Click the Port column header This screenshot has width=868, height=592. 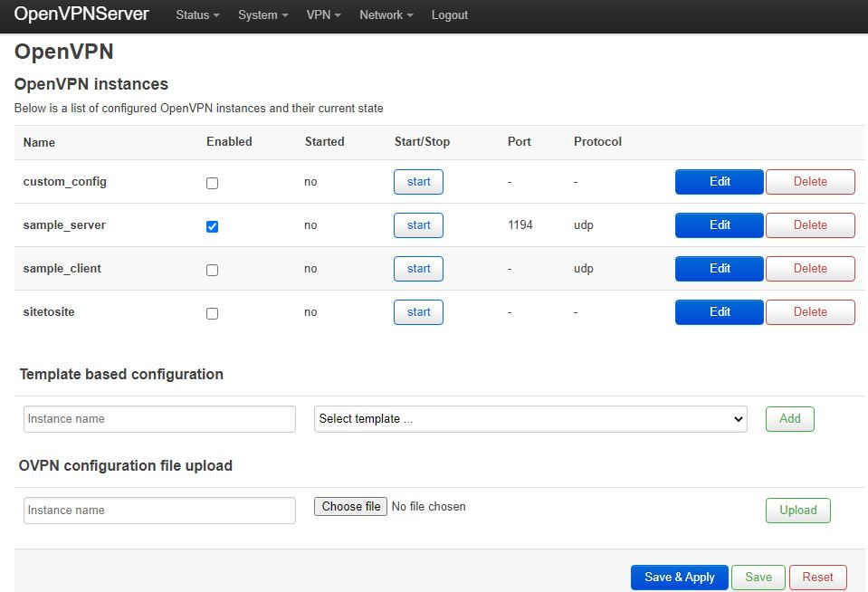click(520, 142)
